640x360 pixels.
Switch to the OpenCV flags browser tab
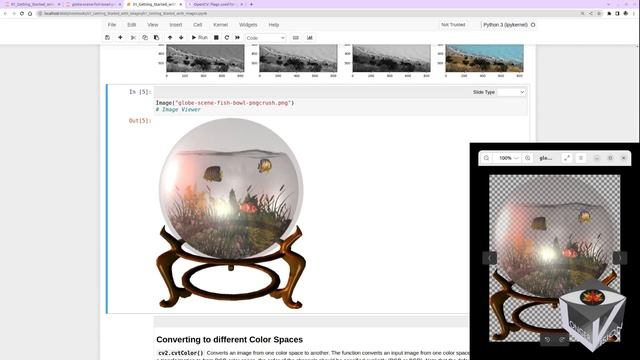point(216,4)
